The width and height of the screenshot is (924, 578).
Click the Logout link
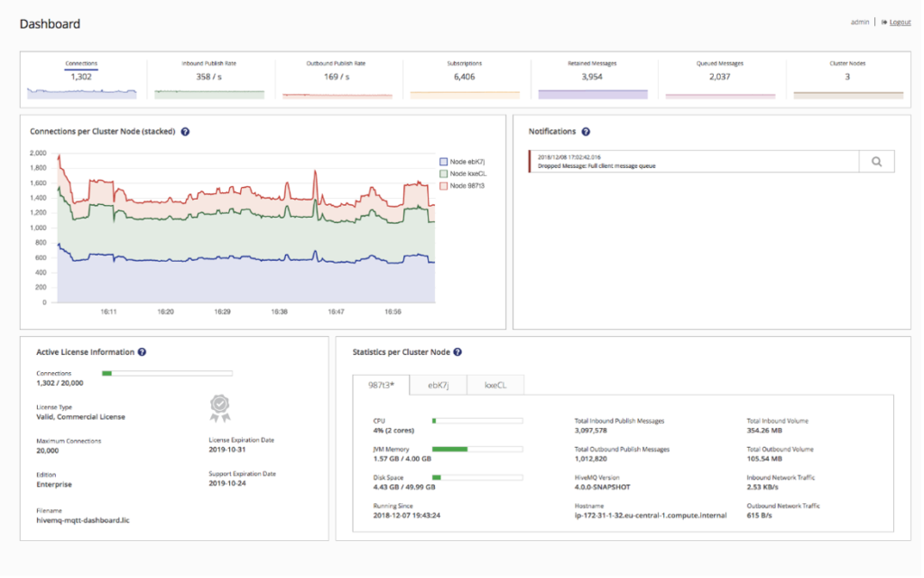(901, 23)
